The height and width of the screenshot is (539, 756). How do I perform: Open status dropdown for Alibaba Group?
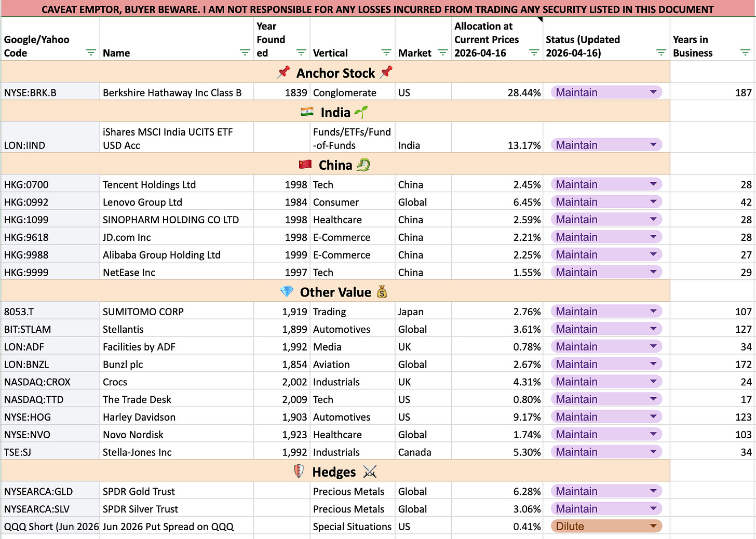(x=606, y=255)
